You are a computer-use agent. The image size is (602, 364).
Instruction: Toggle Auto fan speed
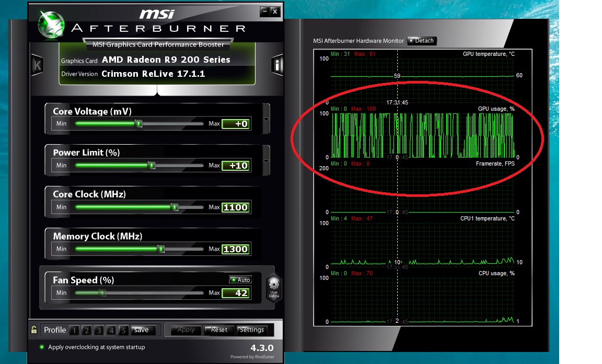240,279
